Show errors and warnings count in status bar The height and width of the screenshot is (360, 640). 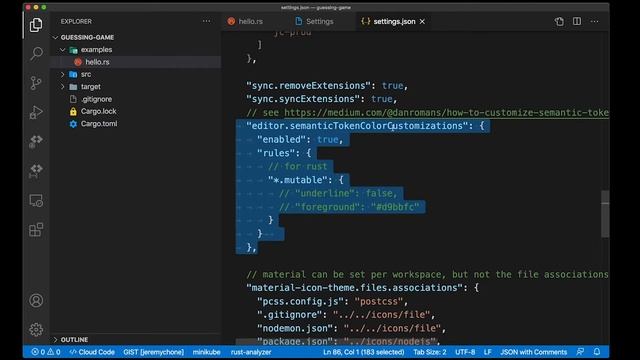coord(46,352)
